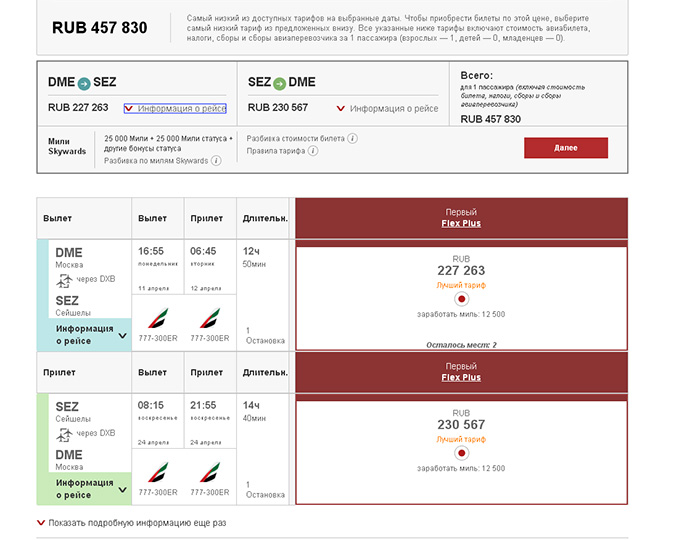Open the Skywards miles breakdown info icon
The width and height of the screenshot is (700, 540).
pyautogui.click(x=216, y=161)
